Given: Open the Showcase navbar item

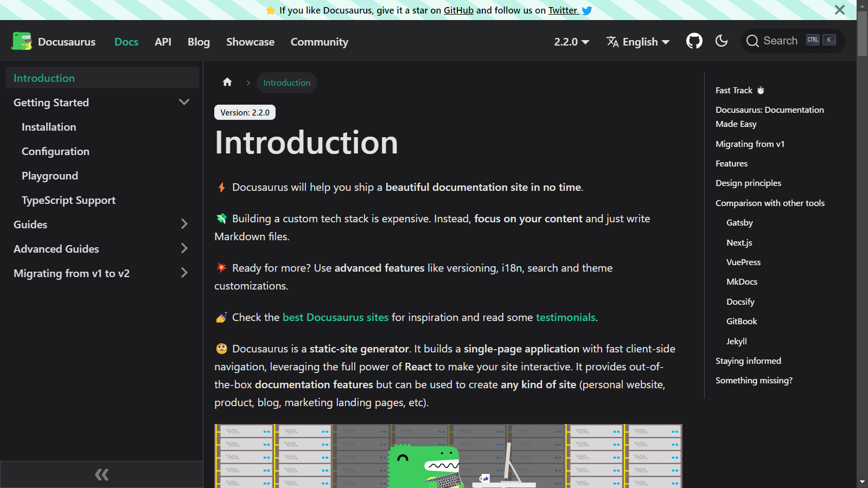Looking at the screenshot, I should click(250, 42).
